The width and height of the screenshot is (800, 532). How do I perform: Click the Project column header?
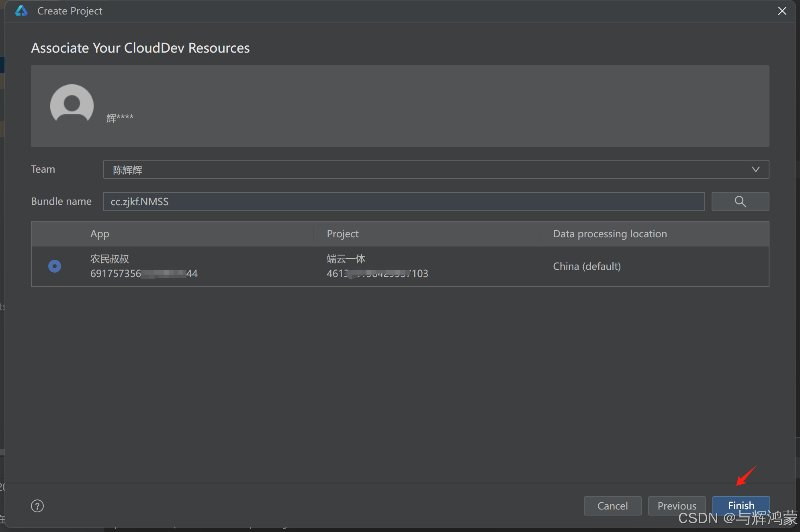[342, 234]
